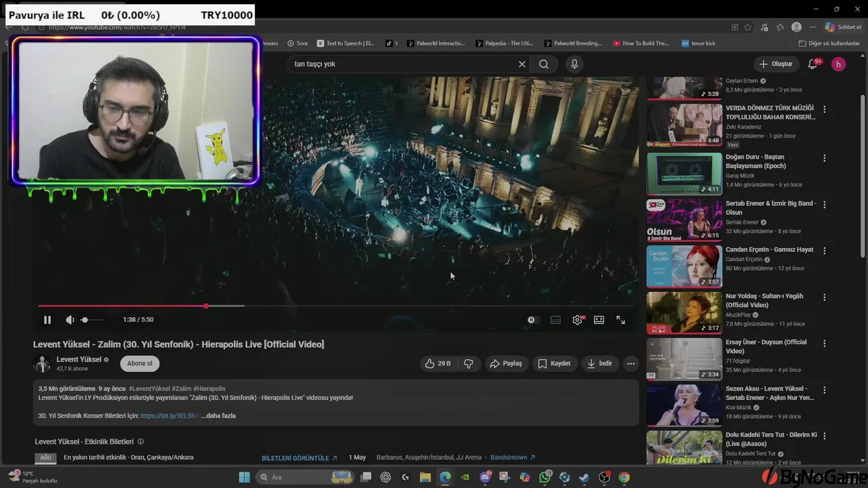Like the video showing 29 B
This screenshot has width=868, height=488.
click(437, 363)
